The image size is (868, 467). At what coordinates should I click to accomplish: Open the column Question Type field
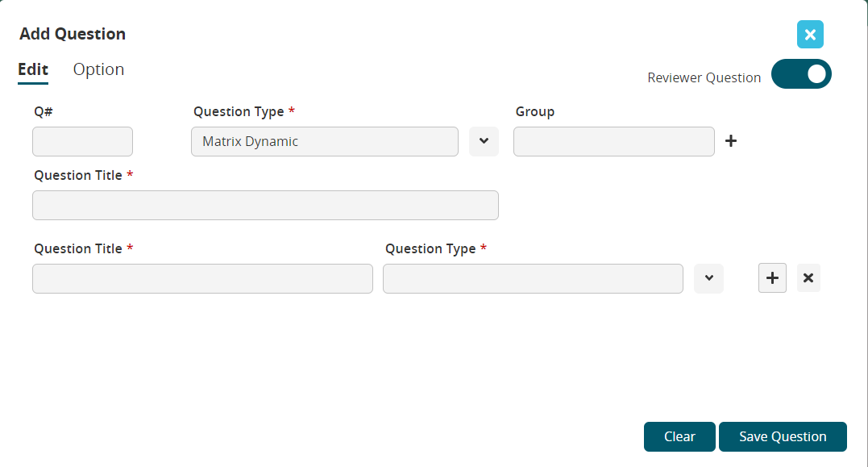point(532,278)
